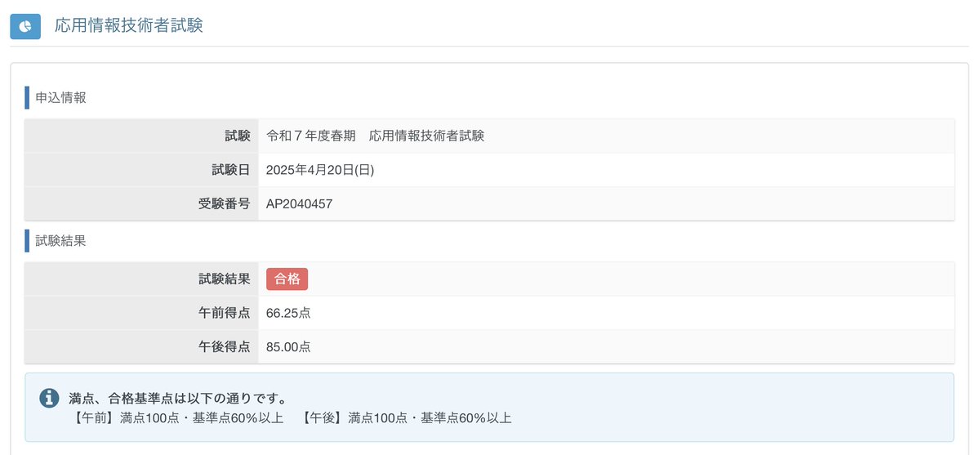Click the info circle icon in the notice box
This screenshot has width=980, height=455.
(x=49, y=399)
